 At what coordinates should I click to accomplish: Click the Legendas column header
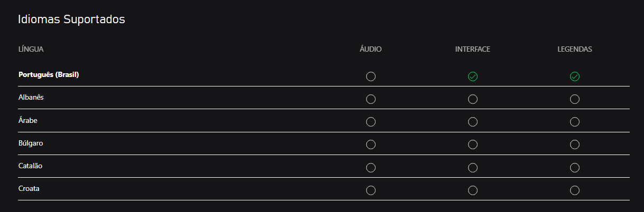coord(575,49)
